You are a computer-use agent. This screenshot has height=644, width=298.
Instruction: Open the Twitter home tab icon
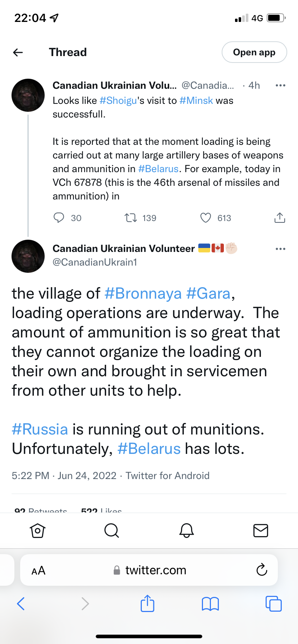click(37, 530)
